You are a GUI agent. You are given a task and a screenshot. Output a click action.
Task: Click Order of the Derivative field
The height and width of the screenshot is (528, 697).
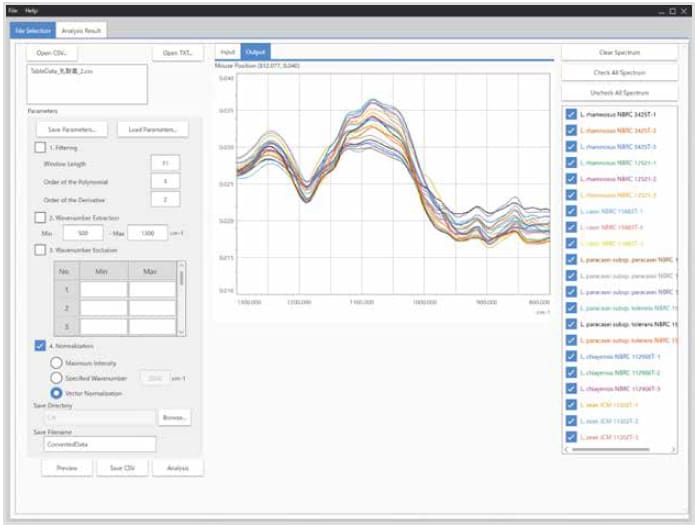tap(165, 200)
